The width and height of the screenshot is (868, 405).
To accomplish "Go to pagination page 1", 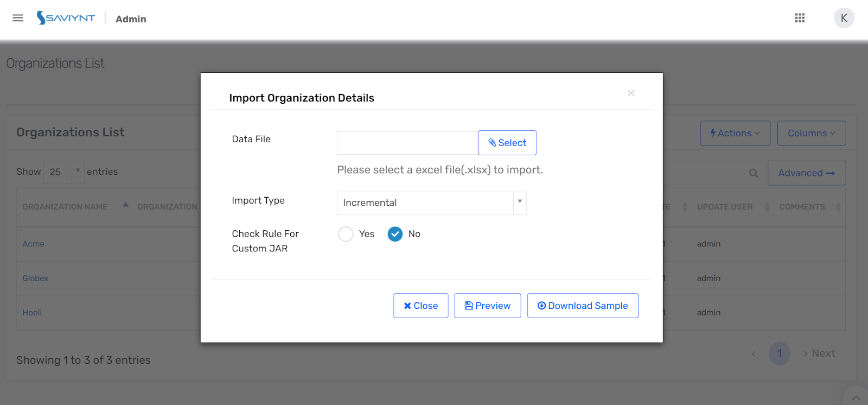I will click(x=780, y=353).
